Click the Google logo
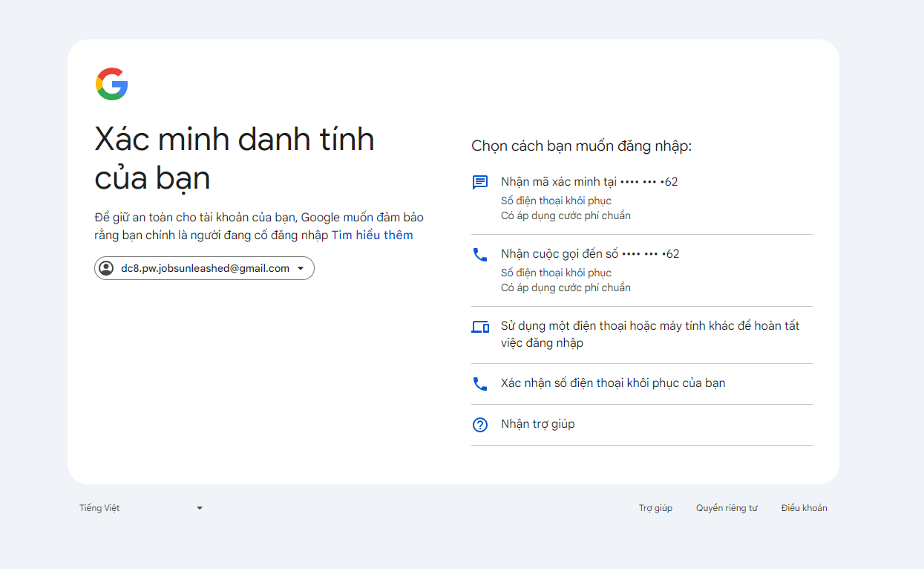This screenshot has height=569, width=924. 112,84
